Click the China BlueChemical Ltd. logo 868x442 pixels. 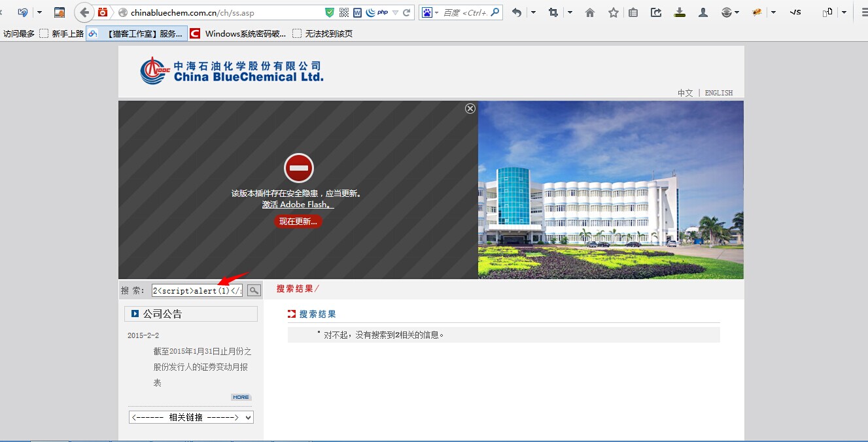point(232,71)
